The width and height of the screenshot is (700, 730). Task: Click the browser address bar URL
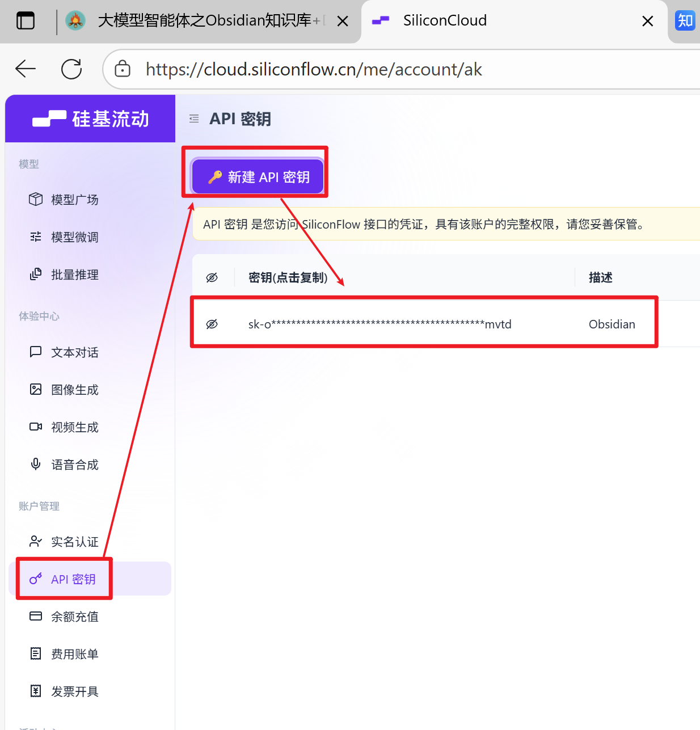(x=313, y=69)
